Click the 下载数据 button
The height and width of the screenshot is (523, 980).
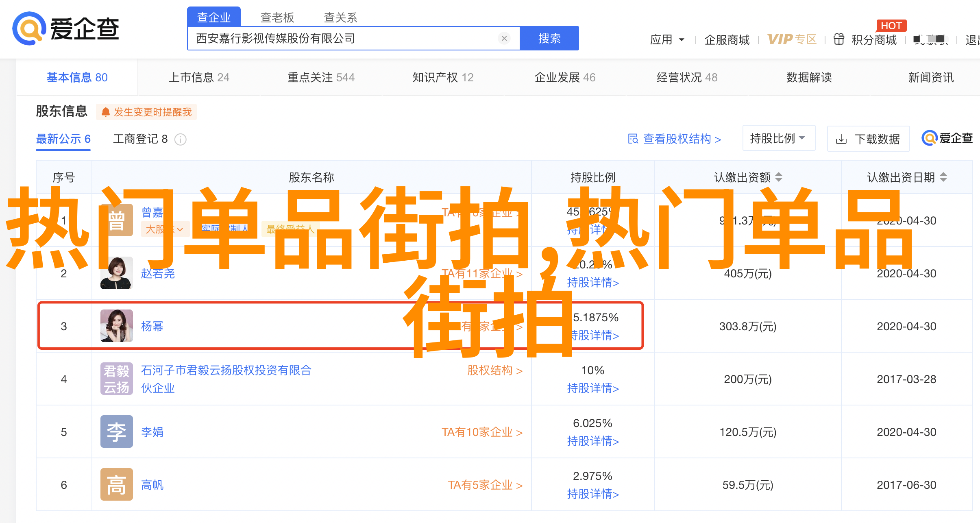click(869, 139)
